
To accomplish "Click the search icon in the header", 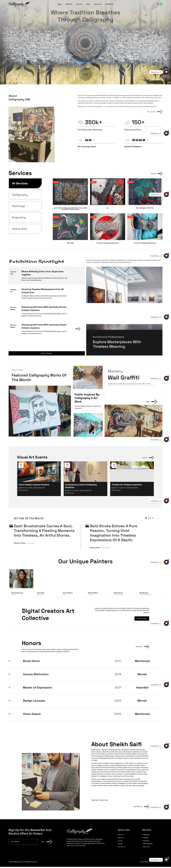I will (158, 4).
